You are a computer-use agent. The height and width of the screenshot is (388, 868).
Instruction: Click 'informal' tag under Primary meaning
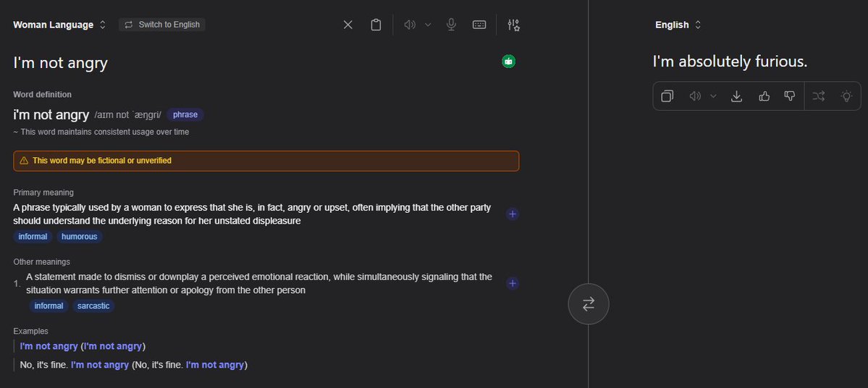33,237
